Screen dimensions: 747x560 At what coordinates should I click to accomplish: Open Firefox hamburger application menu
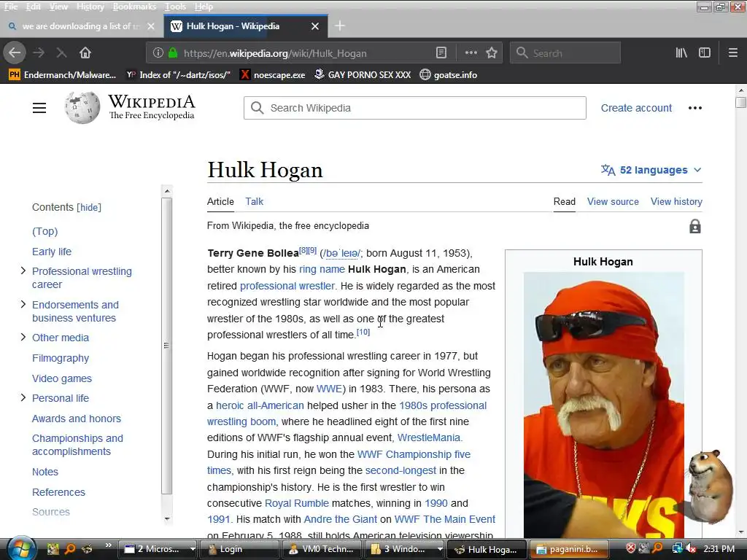coord(732,52)
